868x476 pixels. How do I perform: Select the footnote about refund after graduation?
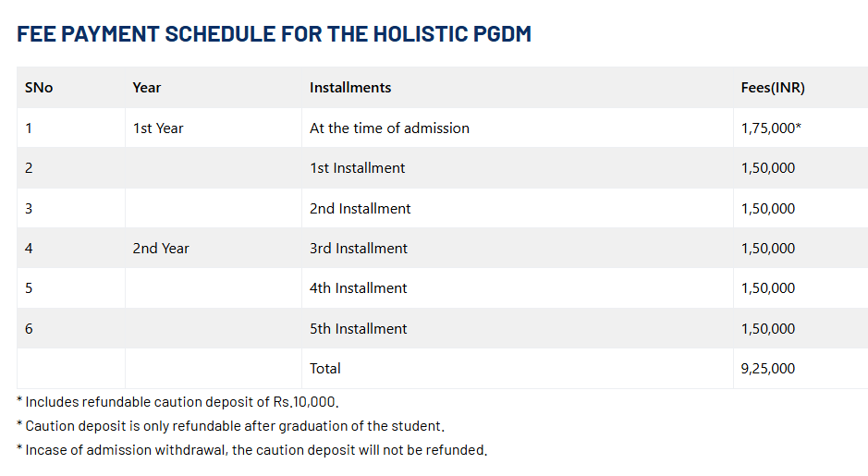click(231, 426)
